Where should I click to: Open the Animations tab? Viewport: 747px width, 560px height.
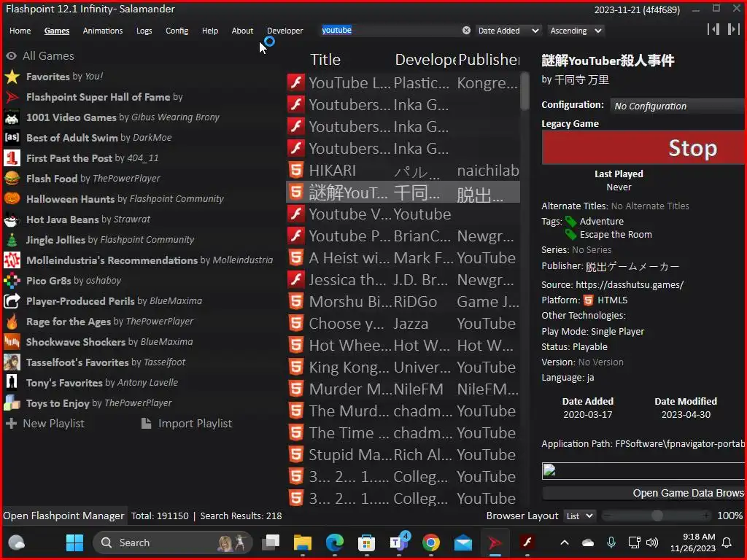102,31
